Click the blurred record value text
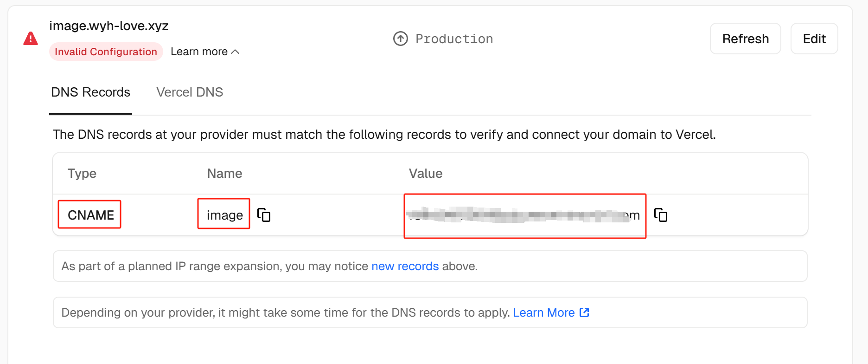This screenshot has width=868, height=364. pyautogui.click(x=519, y=215)
